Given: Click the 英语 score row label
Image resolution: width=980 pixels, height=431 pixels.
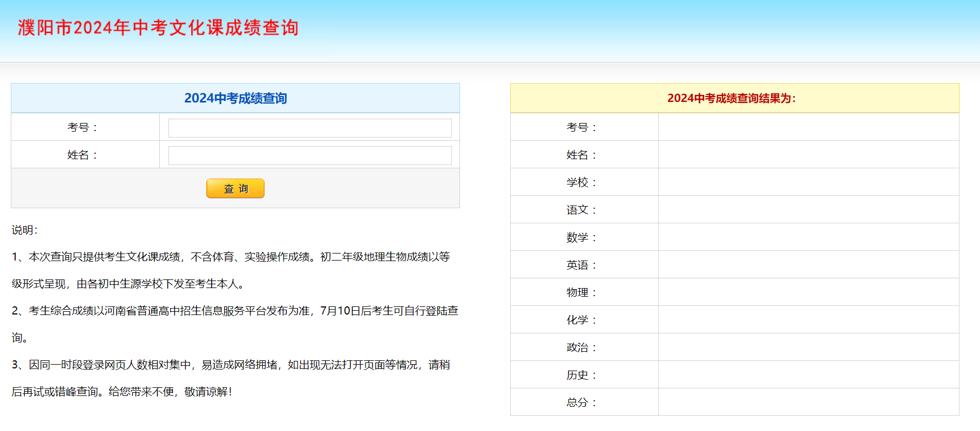Looking at the screenshot, I should [581, 265].
